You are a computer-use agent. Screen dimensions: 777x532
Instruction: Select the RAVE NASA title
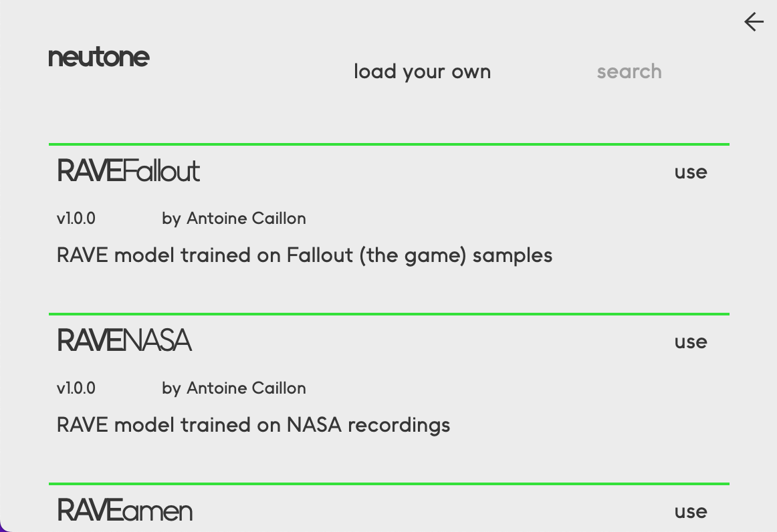pos(124,341)
